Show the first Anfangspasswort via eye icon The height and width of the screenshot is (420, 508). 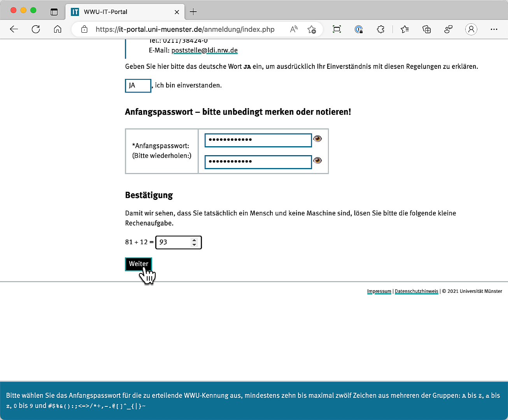[317, 139]
